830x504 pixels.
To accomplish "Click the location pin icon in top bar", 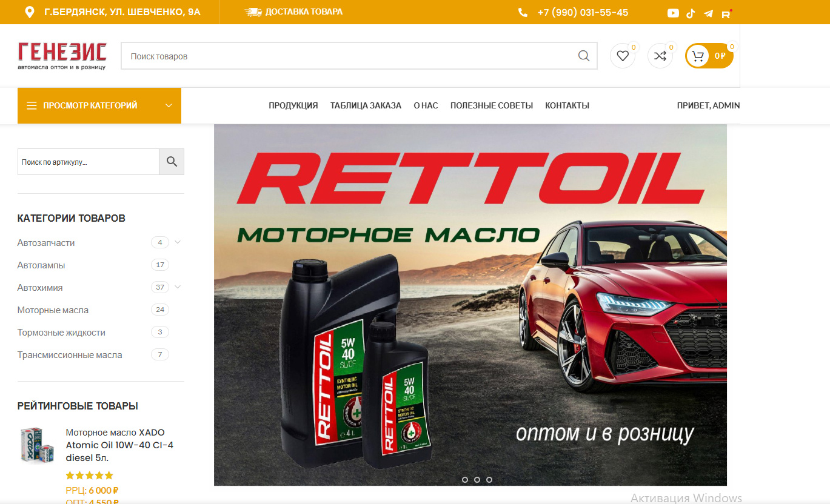I will [30, 12].
